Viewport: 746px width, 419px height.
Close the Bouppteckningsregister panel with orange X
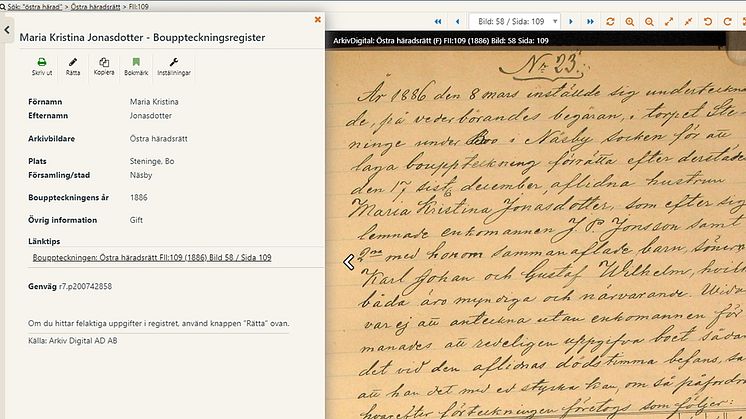(317, 19)
